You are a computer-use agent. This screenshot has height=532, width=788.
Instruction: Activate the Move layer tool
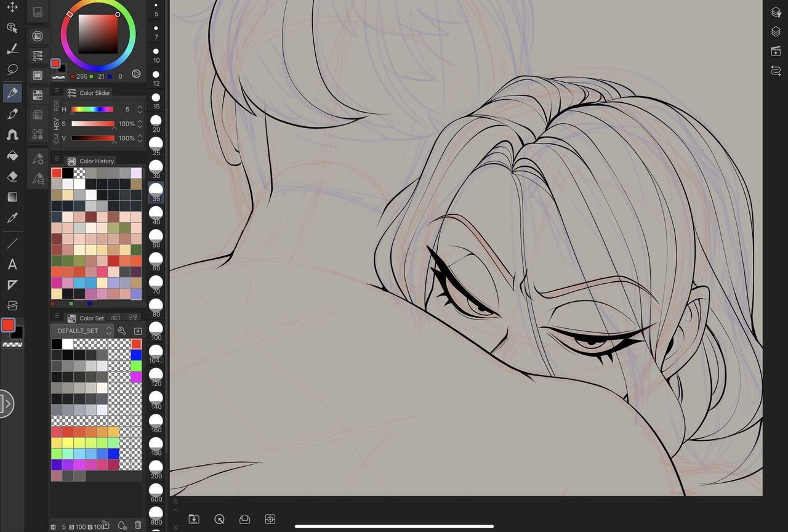click(12, 7)
